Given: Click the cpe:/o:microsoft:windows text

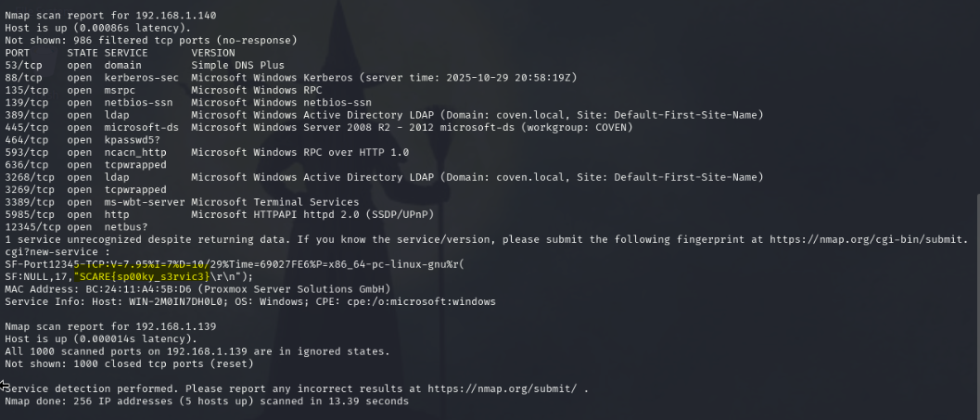Looking at the screenshot, I should (x=421, y=301).
